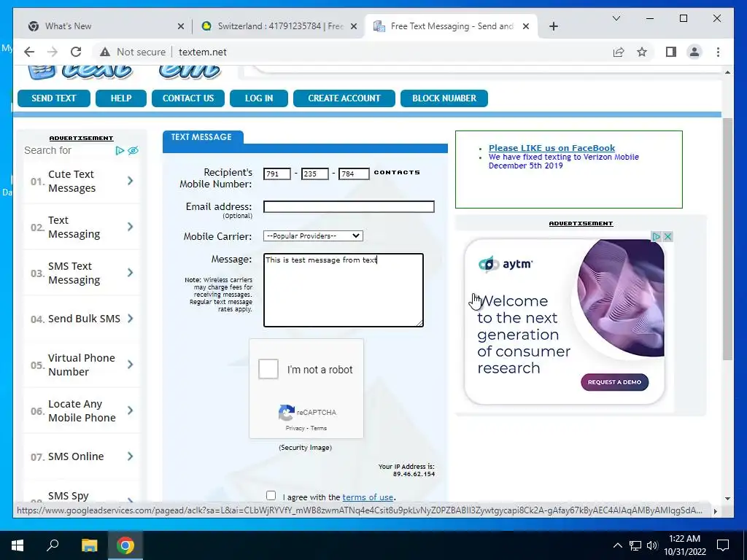747x560 pixels.
Task: Click the browser forward arrow
Action: pos(53,52)
